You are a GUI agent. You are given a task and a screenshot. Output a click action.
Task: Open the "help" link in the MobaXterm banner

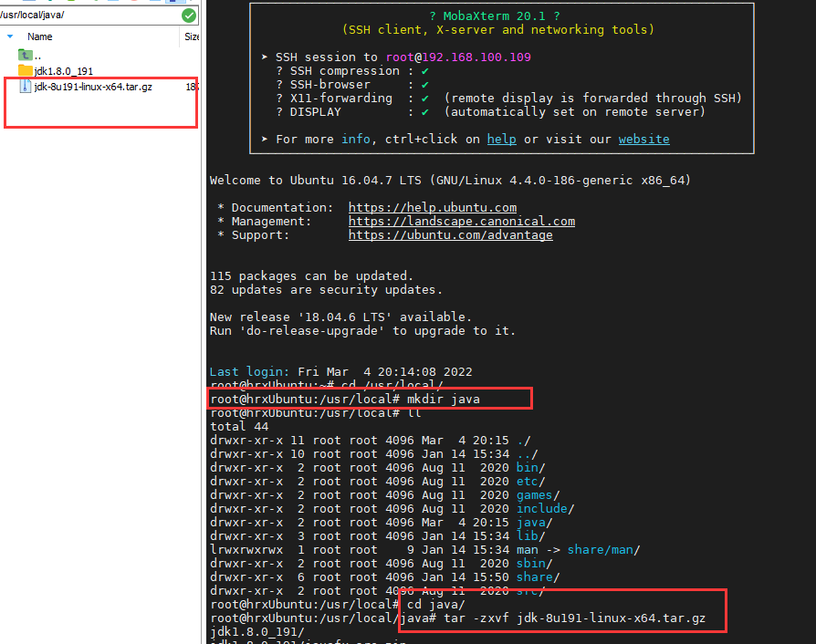point(502,140)
